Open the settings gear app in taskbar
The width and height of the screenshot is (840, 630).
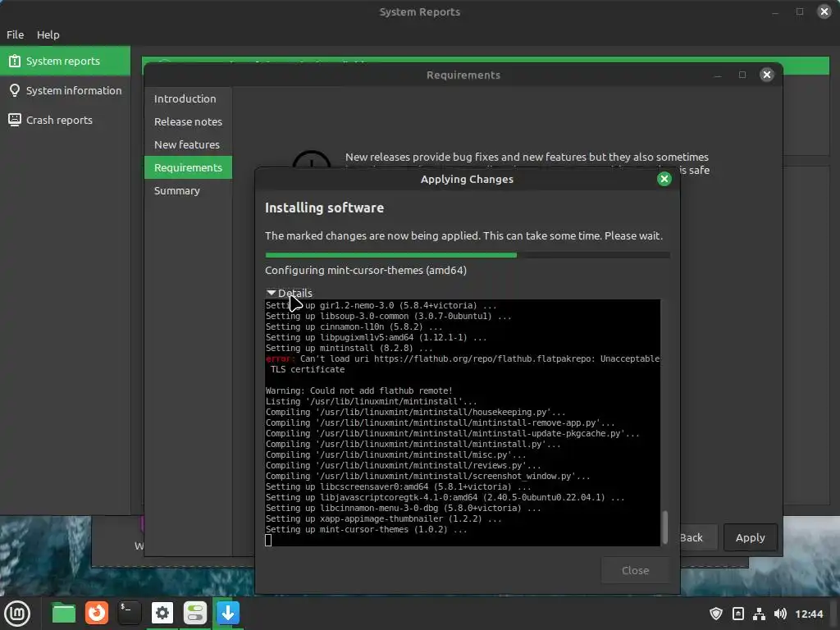(162, 613)
